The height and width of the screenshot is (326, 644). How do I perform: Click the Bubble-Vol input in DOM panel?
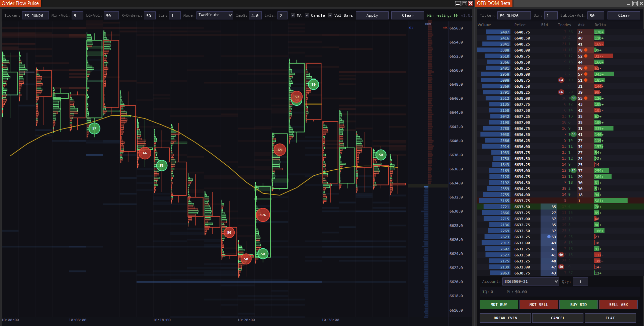click(x=595, y=15)
